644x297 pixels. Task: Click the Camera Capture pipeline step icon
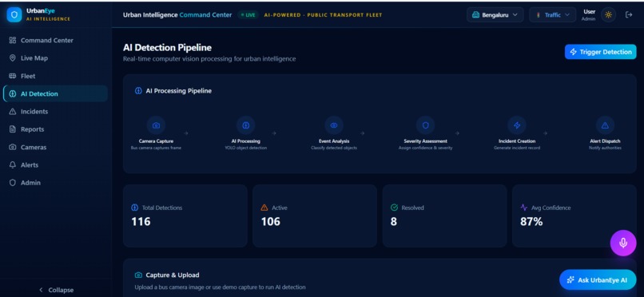tap(156, 125)
